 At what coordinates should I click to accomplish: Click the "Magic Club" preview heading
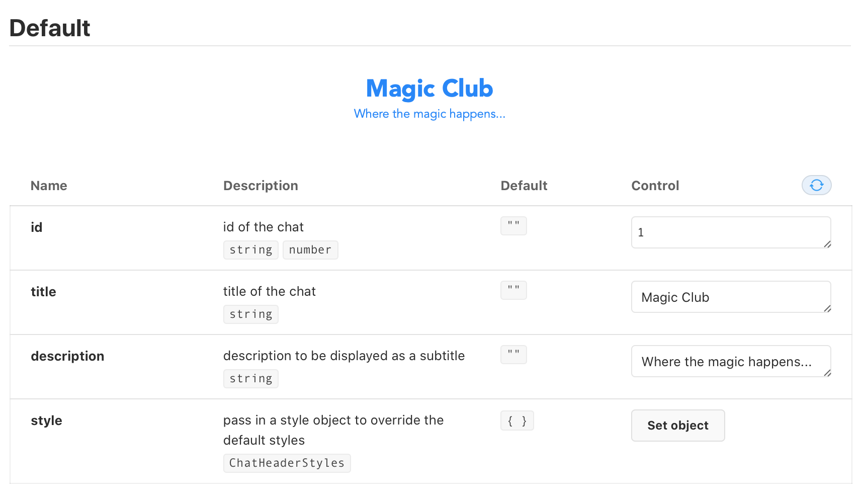click(x=429, y=89)
